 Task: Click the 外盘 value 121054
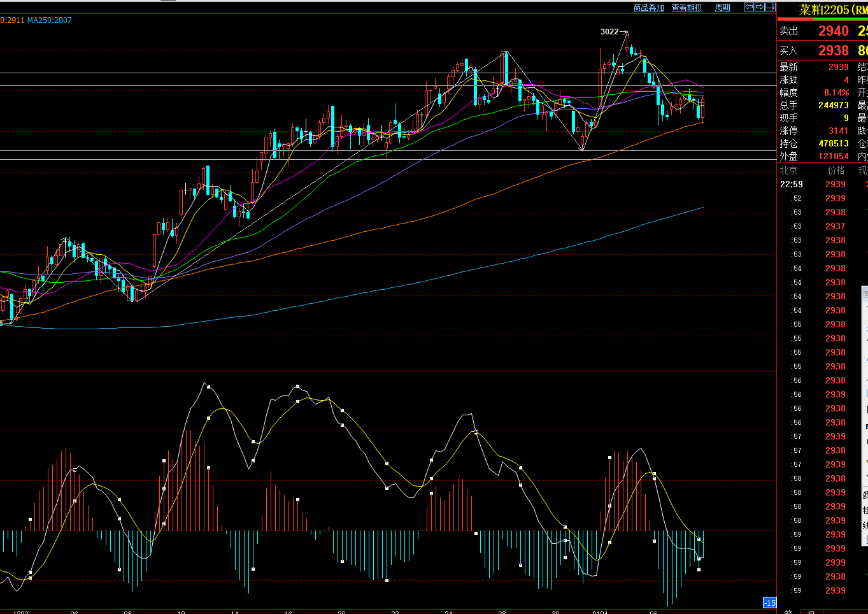[x=834, y=156]
